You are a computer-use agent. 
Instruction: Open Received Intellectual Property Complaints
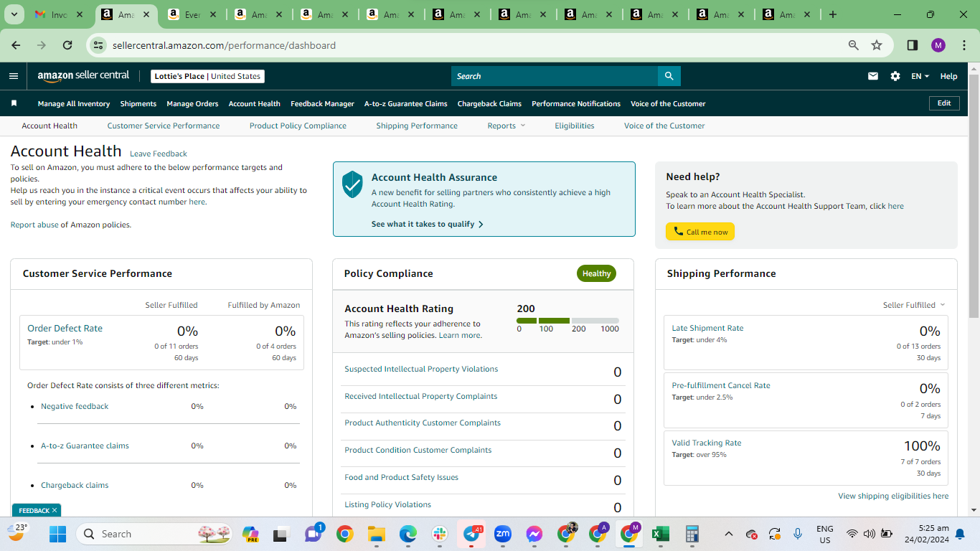coord(420,396)
